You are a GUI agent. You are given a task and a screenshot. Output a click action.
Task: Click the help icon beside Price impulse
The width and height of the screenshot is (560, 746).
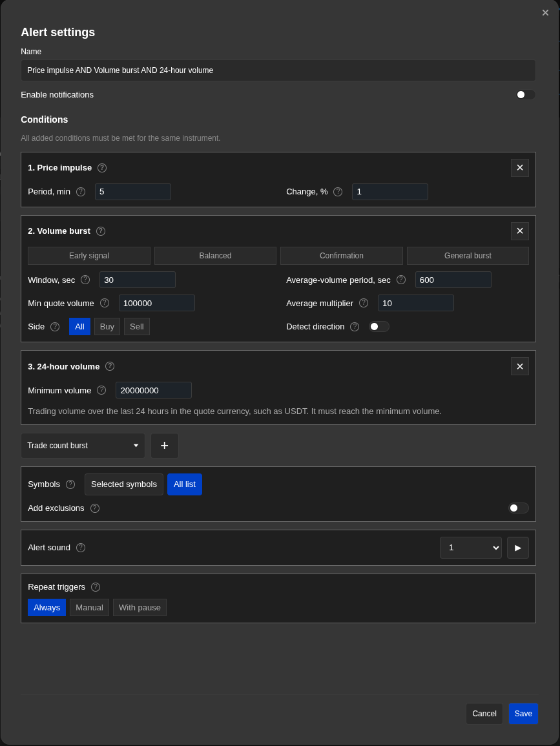pos(102,168)
